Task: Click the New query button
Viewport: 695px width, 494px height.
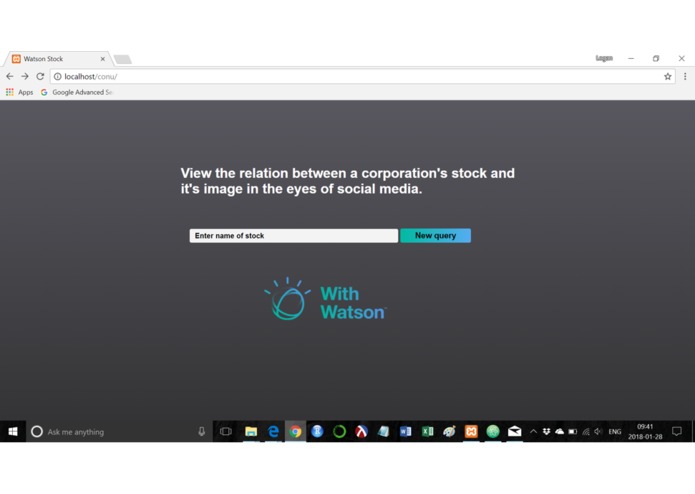Action: pos(435,236)
